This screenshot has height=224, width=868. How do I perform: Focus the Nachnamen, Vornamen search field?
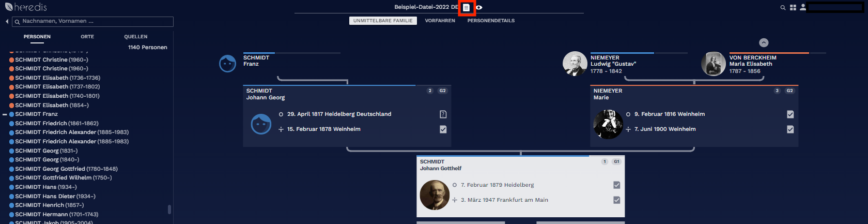click(x=93, y=22)
